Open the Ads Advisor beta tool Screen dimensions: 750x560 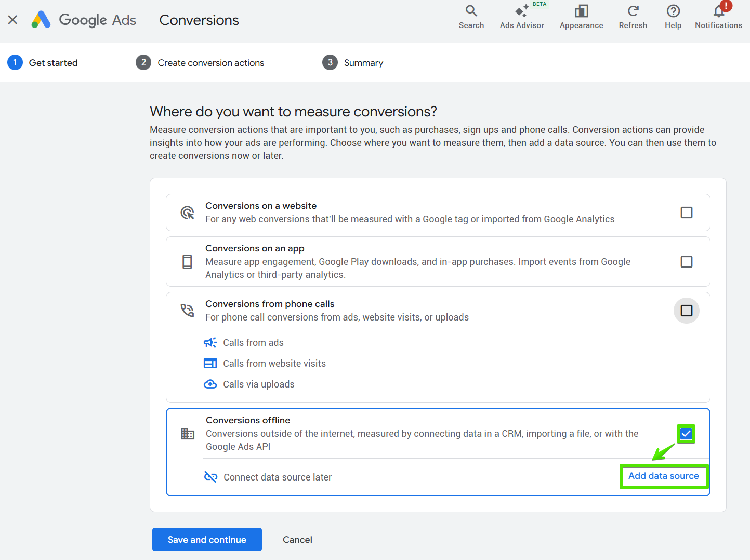521,17
